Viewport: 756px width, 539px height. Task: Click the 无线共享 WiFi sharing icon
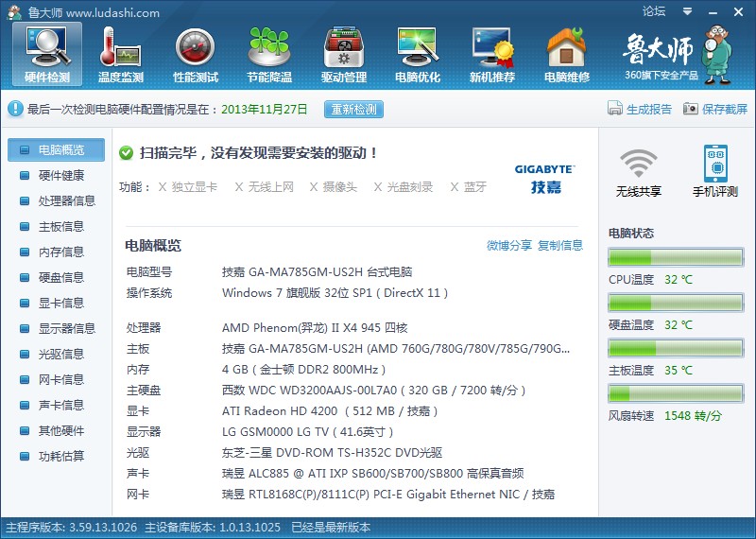click(639, 172)
